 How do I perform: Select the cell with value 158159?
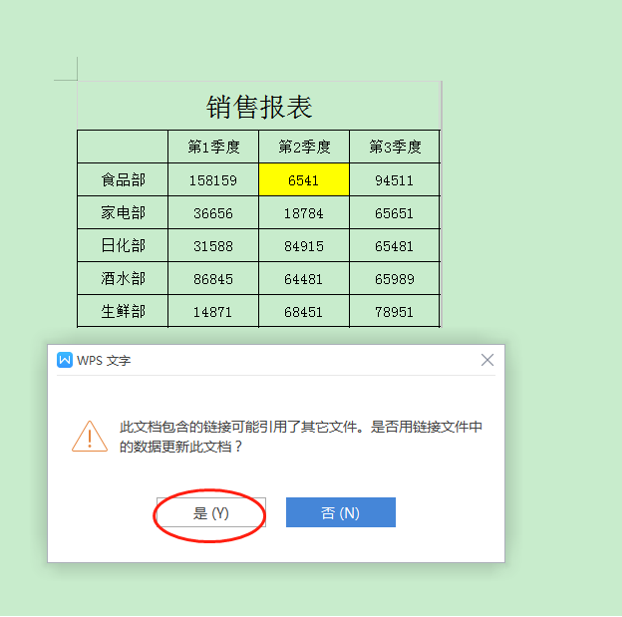point(213,180)
